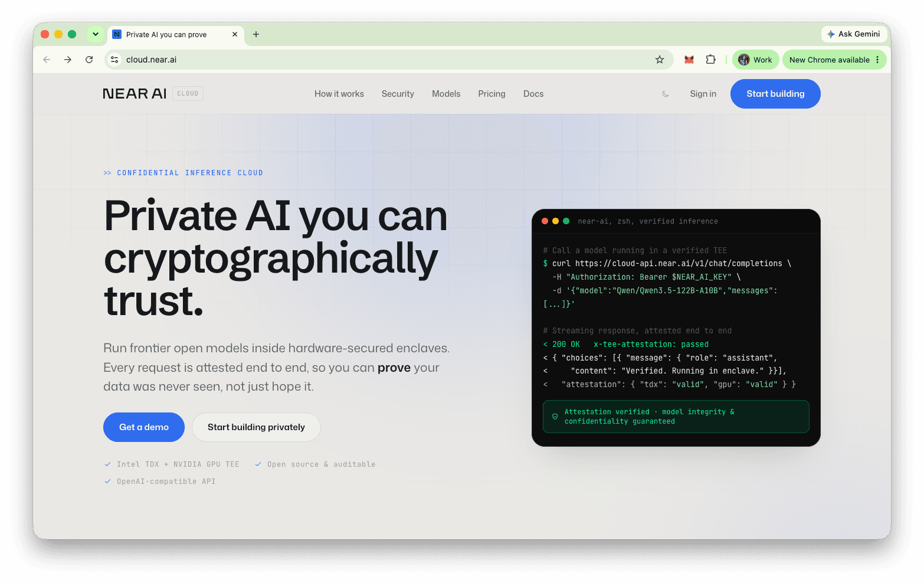Click the NEAR AI logo
This screenshot has height=583, width=924.
(x=135, y=94)
